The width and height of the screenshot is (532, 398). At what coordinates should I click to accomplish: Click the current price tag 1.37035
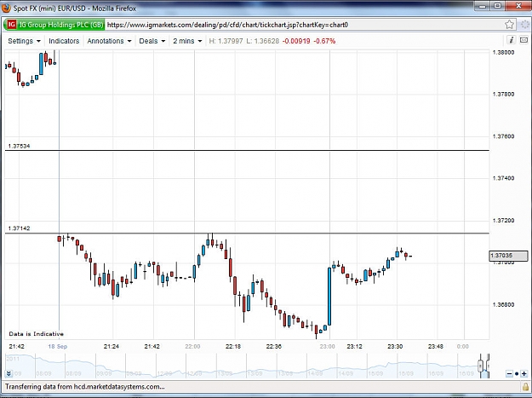pos(508,256)
